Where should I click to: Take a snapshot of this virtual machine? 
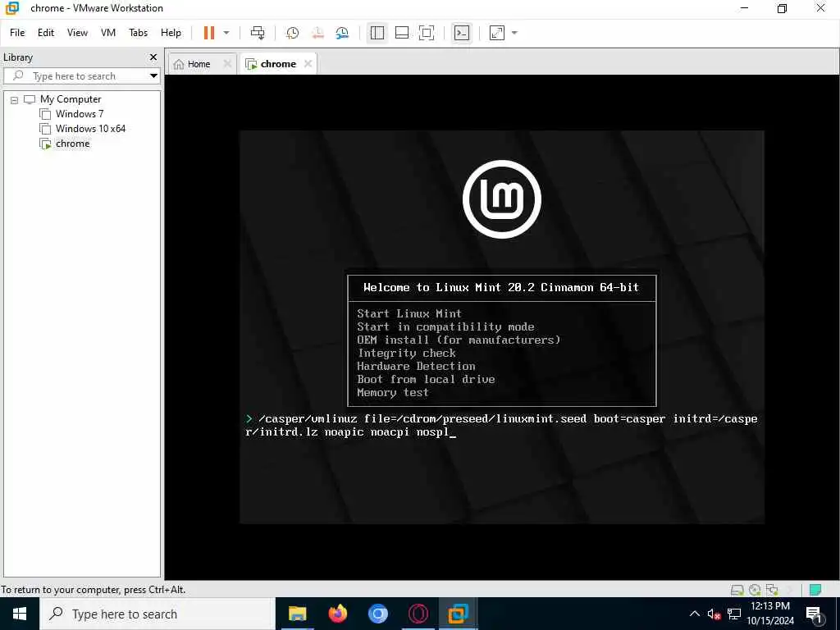293,33
